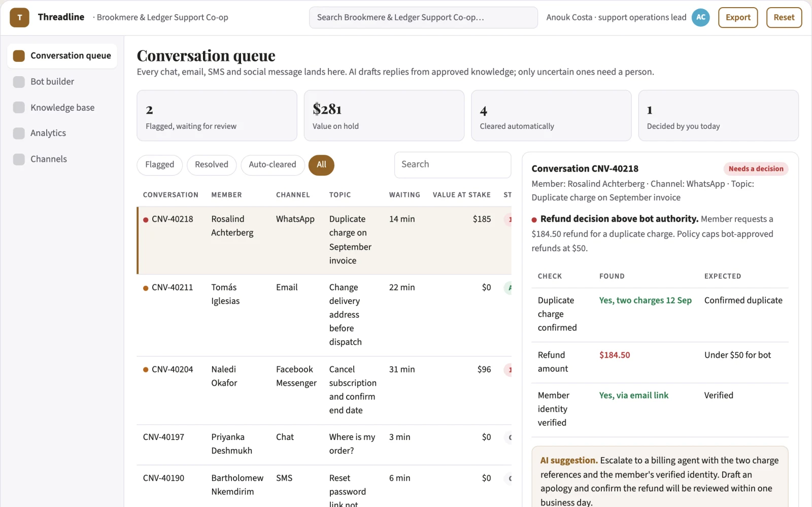Image resolution: width=812 pixels, height=507 pixels.
Task: Open the AC user avatar
Action: 701,17
